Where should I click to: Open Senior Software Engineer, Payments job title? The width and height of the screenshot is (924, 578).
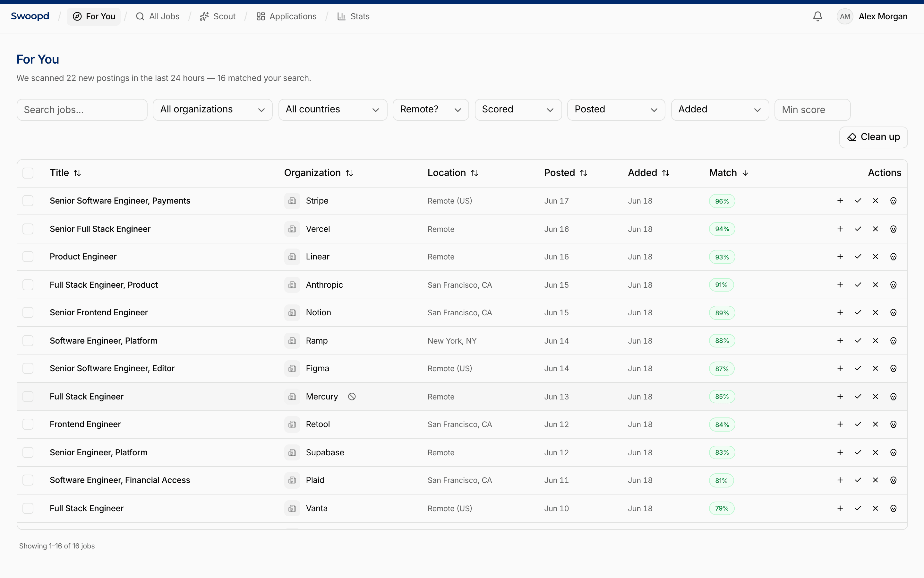[120, 201]
